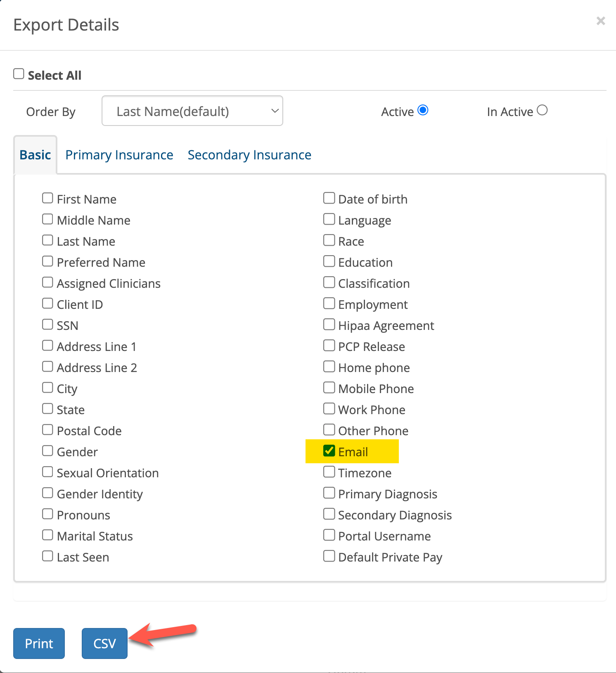The height and width of the screenshot is (673, 616).
Task: Close the Export Details dialog
Action: (x=600, y=21)
